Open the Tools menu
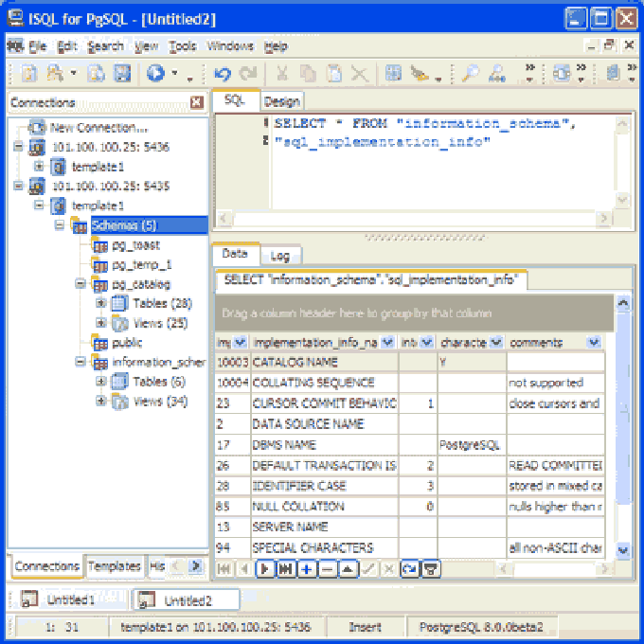This screenshot has width=644, height=644. (183, 46)
